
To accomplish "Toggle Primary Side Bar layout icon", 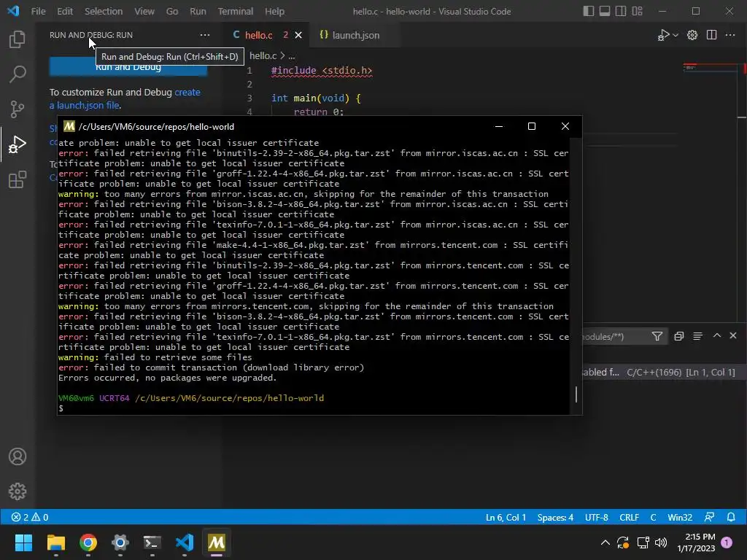I will (x=589, y=11).
